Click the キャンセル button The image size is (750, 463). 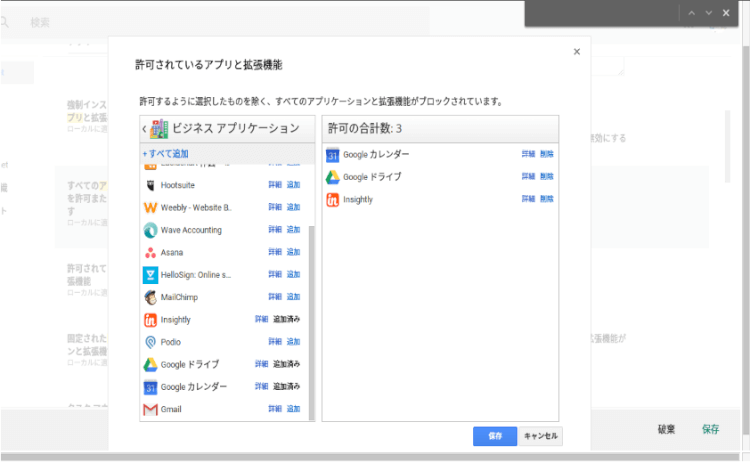tap(540, 436)
